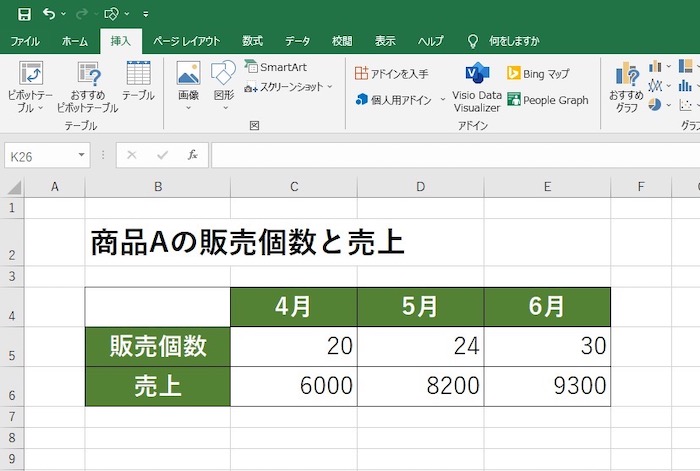Select column E header
Viewport: 700px width, 471px height.
pyautogui.click(x=547, y=187)
